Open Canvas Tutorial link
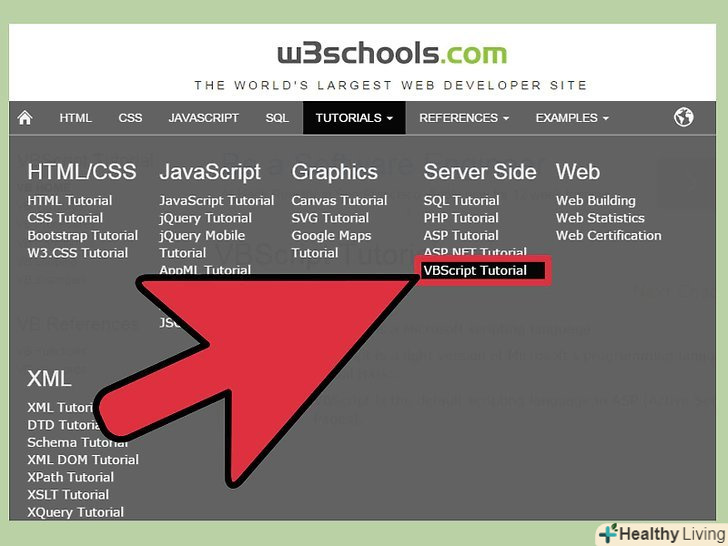Screen dimensions: 728x546 pos(339,201)
